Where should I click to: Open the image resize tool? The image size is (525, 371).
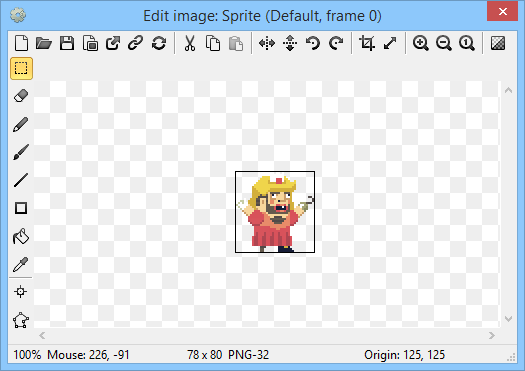(390, 43)
